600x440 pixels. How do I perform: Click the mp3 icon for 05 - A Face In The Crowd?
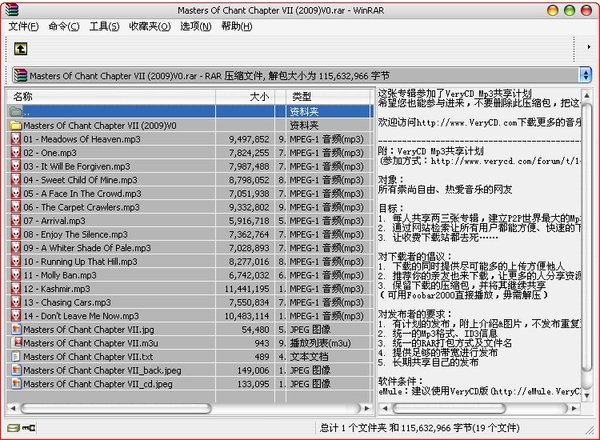coord(16,193)
